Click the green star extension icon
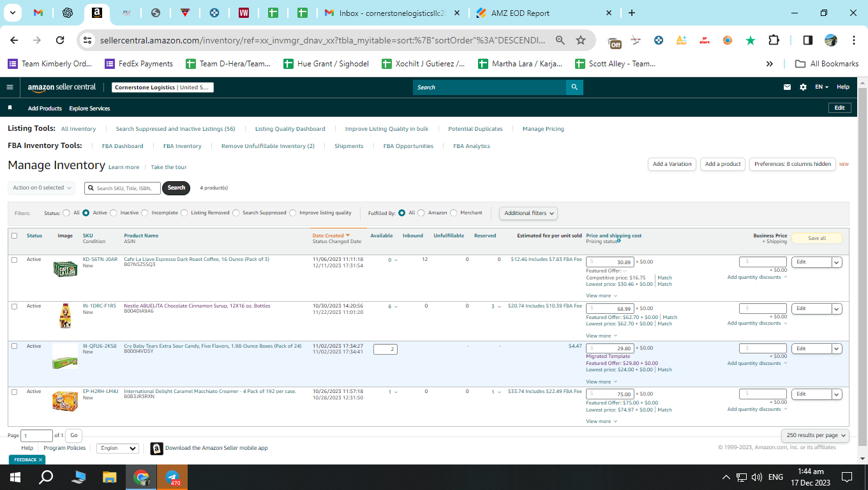This screenshot has width=868, height=490. [751, 40]
